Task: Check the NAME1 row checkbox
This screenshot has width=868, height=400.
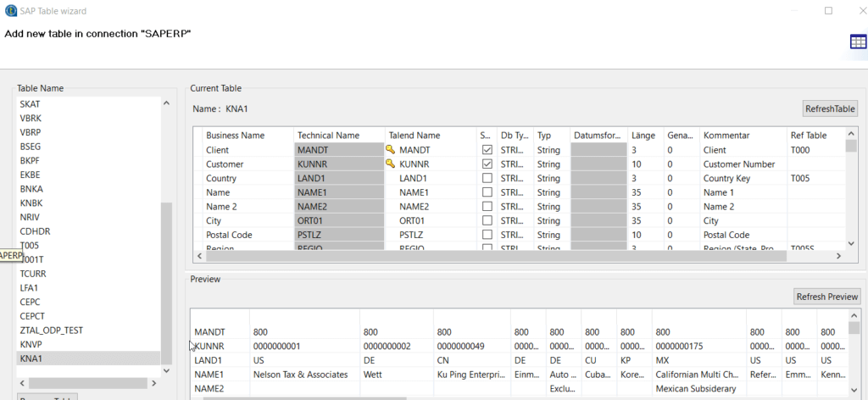Action: point(487,192)
